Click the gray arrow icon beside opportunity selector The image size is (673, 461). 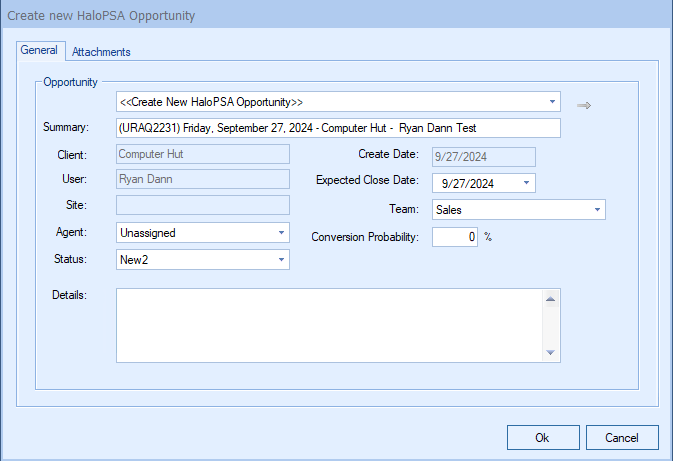584,105
